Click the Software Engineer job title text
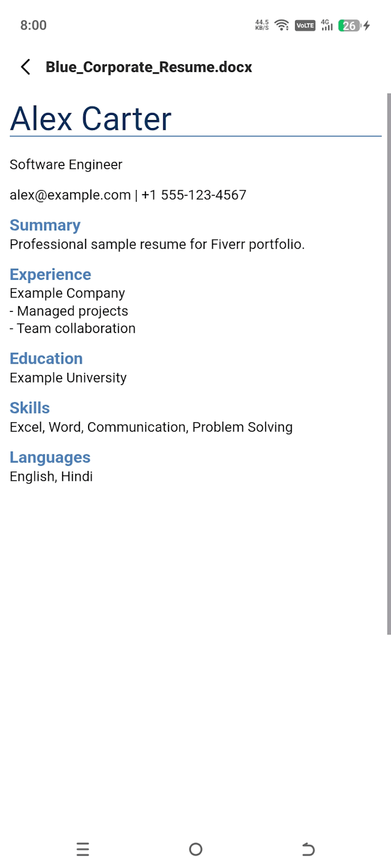The width and height of the screenshot is (391, 868). click(66, 165)
